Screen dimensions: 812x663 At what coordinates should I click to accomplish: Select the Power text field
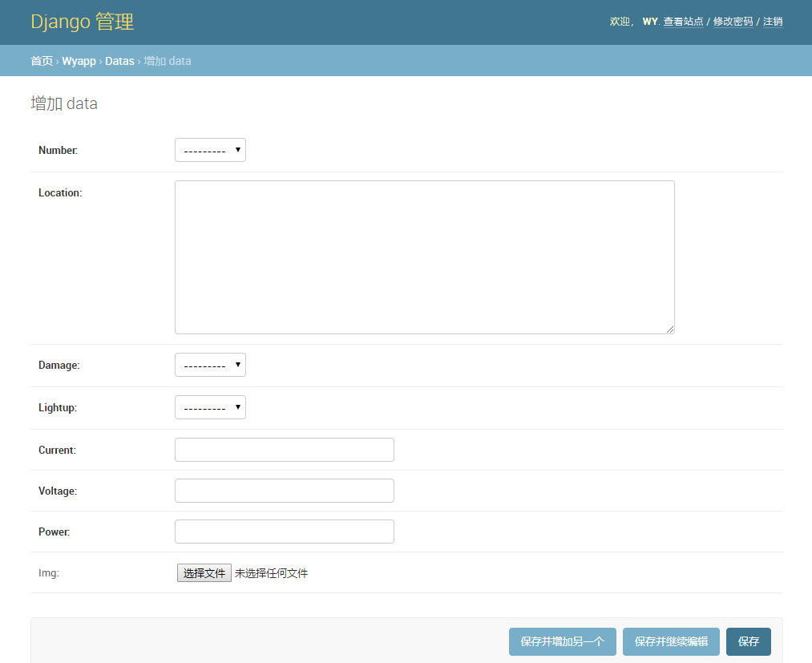tap(284, 532)
